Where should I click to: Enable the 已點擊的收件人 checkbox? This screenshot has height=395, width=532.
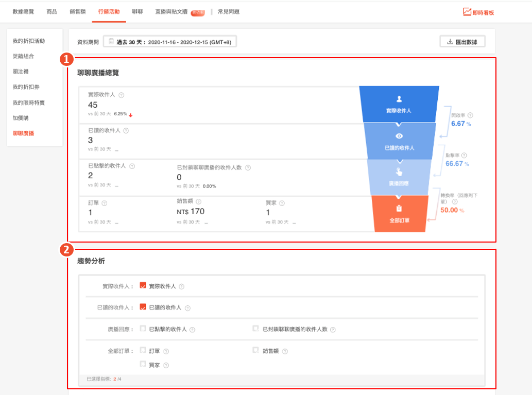(143, 329)
